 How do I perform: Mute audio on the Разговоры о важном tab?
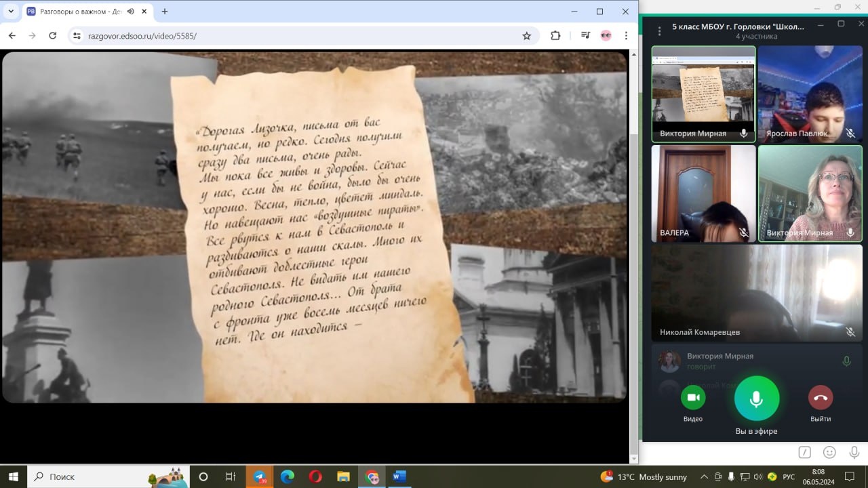pyautogui.click(x=130, y=12)
